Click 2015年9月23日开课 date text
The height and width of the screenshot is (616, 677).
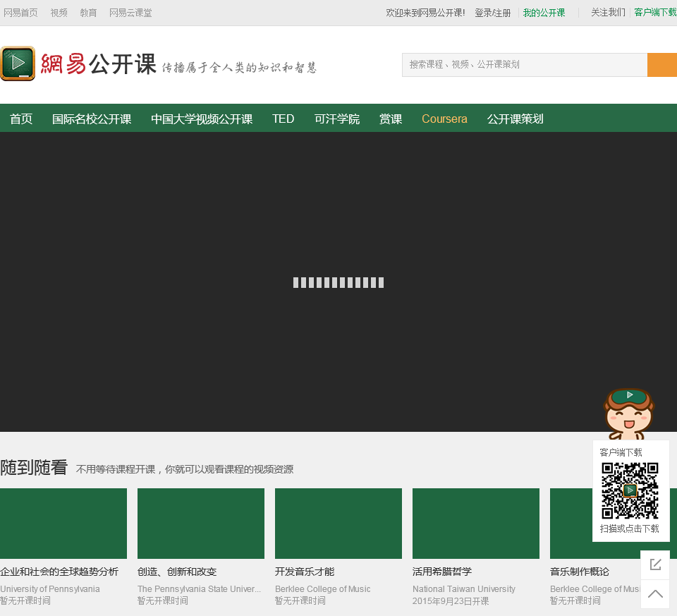(451, 601)
